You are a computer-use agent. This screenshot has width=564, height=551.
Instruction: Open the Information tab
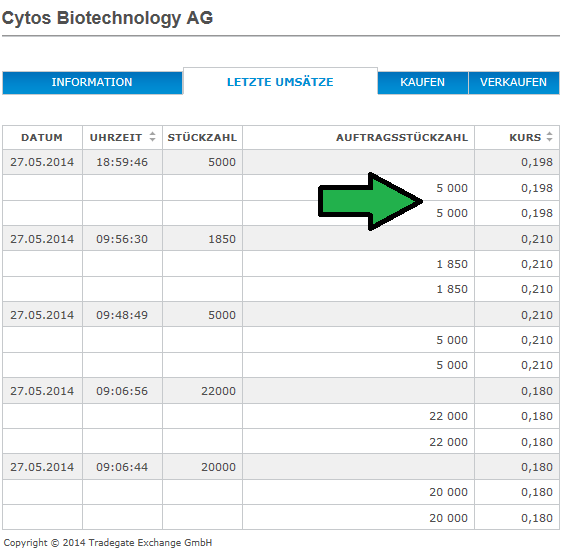pos(92,82)
